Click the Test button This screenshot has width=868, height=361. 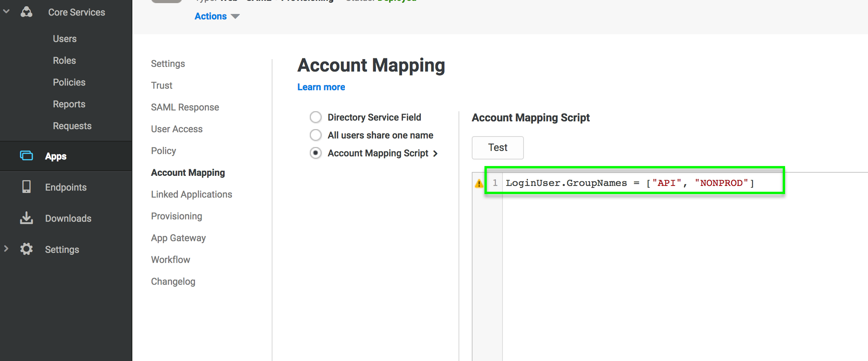click(497, 148)
